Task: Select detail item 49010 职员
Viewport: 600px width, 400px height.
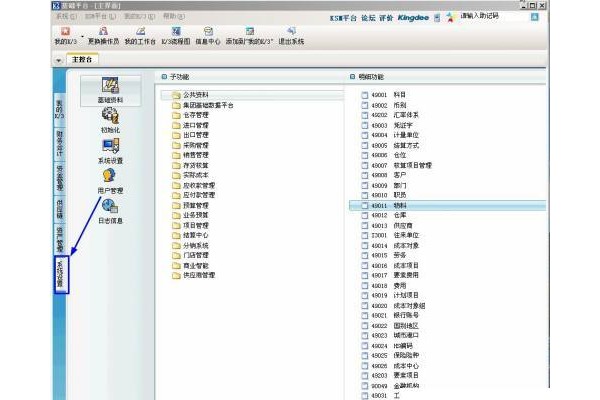Action: (x=384, y=195)
